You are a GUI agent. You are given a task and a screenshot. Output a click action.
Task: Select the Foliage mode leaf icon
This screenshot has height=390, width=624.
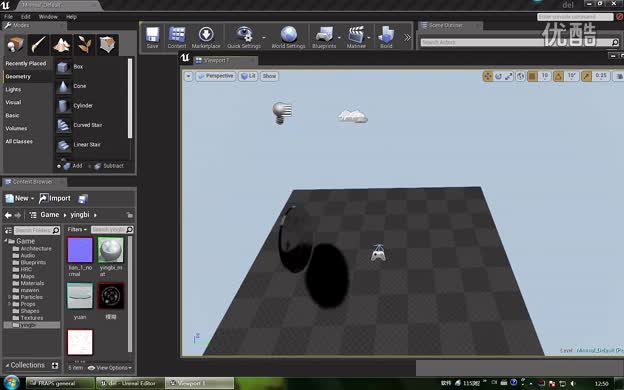click(x=84, y=45)
